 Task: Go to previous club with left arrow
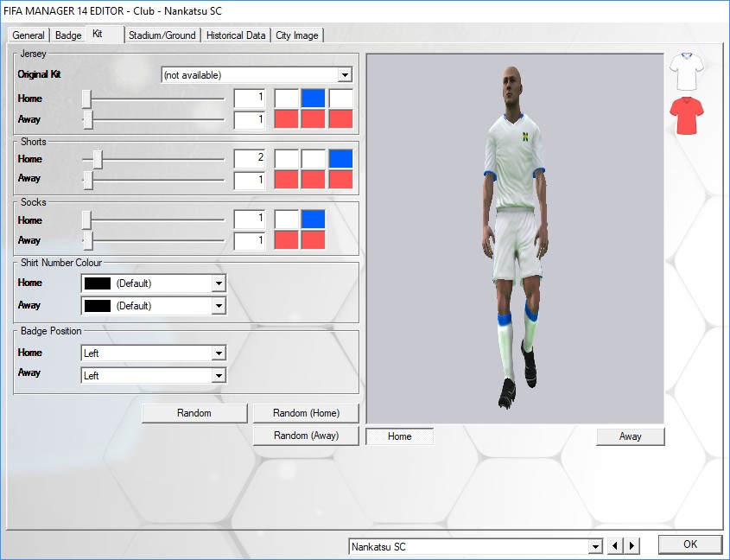click(x=615, y=545)
